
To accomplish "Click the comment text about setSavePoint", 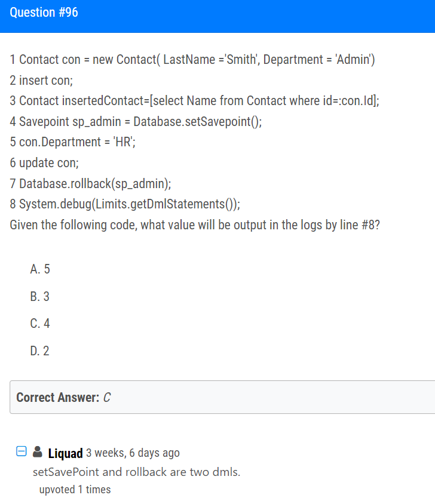I will tap(136, 472).
